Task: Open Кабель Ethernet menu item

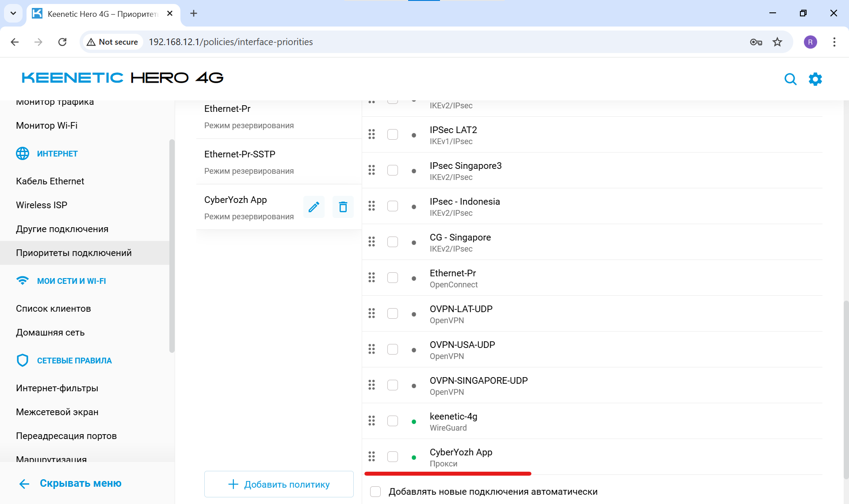Action: (50, 181)
